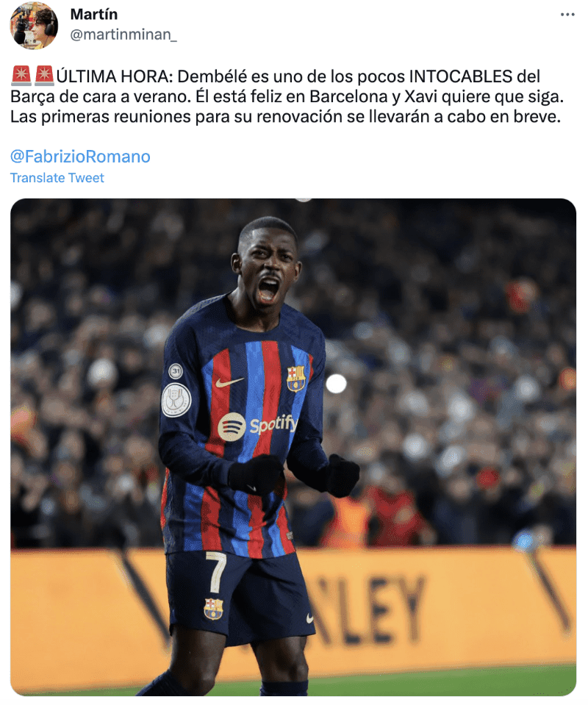The image size is (588, 705).
Task: Click the small 31 badge on the sleeve
Action: [176, 371]
